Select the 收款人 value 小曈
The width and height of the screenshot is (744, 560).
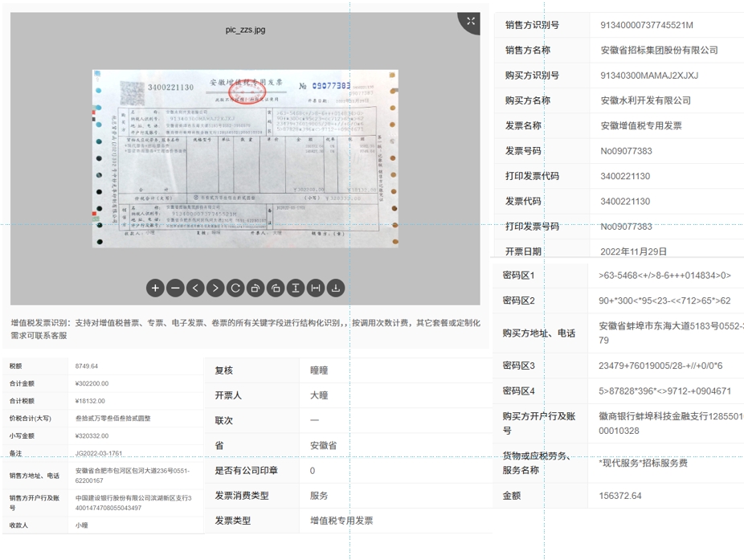82,525
